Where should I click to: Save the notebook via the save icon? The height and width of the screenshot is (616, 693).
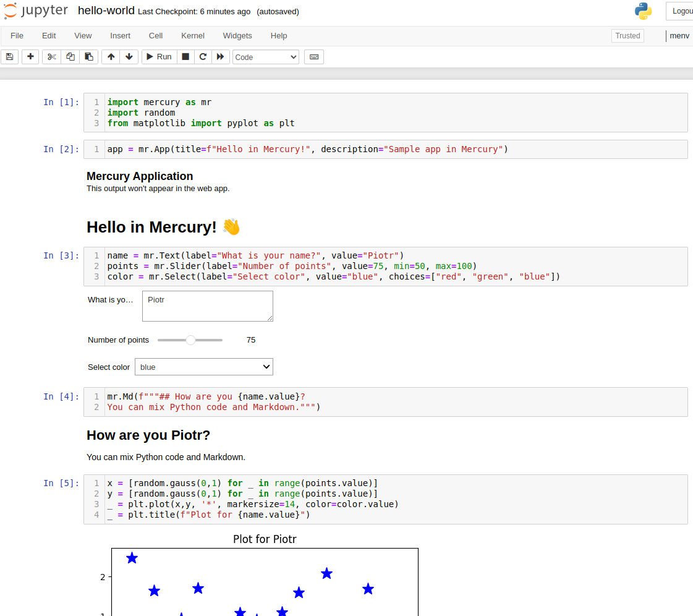pos(9,57)
